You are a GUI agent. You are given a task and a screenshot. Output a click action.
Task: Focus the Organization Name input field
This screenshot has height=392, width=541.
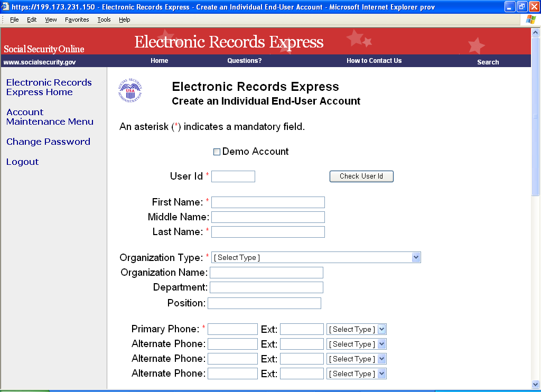coord(267,273)
